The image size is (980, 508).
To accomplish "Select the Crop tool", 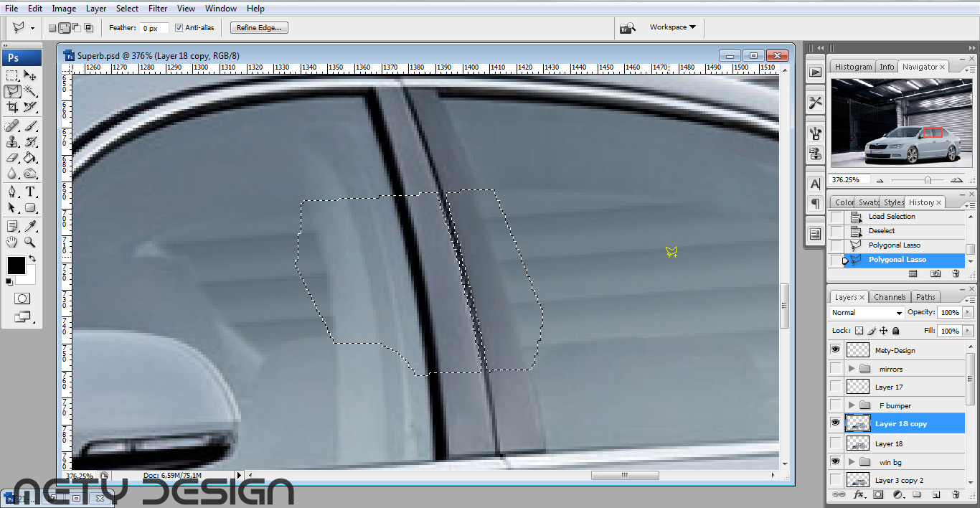I will click(12, 107).
